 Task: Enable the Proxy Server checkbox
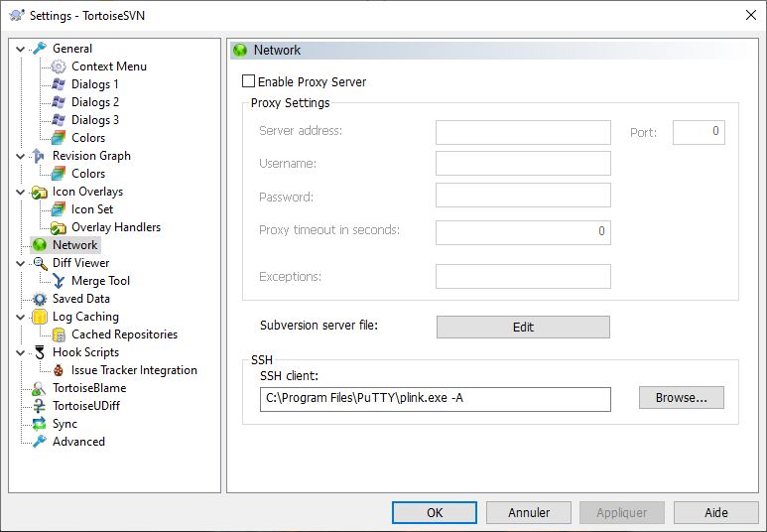click(248, 81)
